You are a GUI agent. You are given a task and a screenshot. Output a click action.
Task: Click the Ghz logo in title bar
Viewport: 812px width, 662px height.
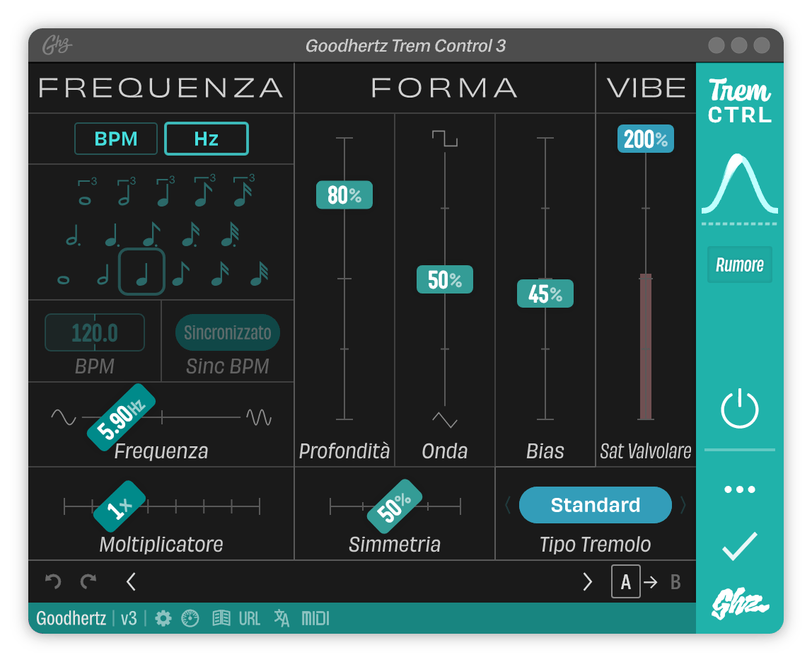57,45
